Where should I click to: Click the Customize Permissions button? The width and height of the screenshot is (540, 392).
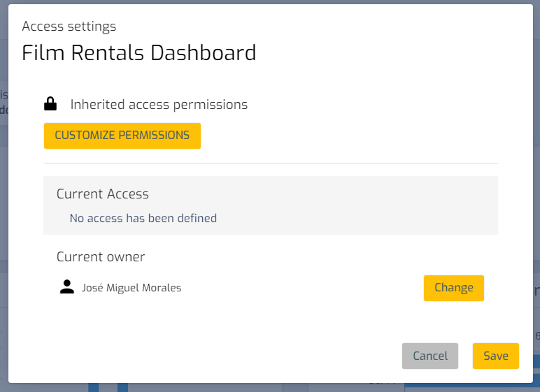(x=122, y=136)
